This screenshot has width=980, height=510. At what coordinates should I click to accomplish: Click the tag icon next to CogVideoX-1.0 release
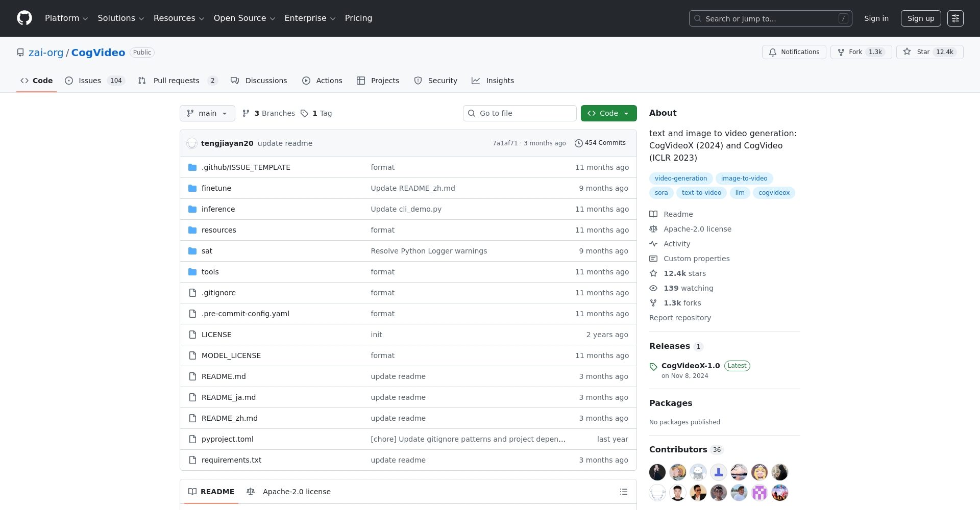click(x=653, y=367)
